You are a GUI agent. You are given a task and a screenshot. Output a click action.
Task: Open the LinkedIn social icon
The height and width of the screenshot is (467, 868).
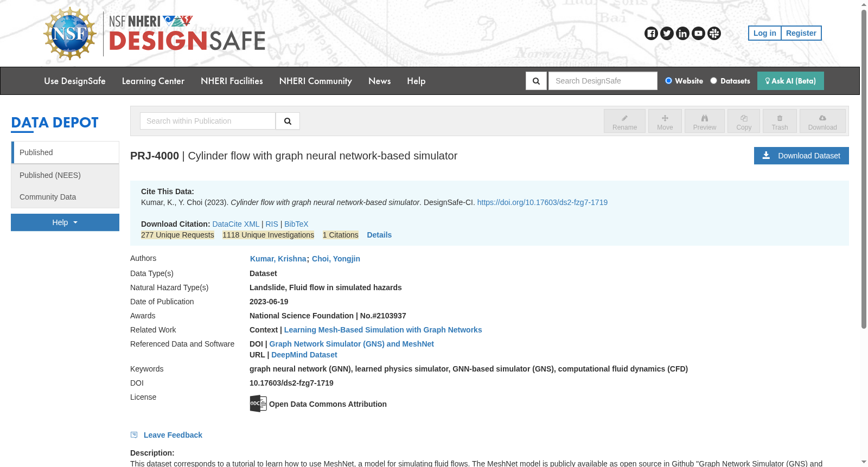[x=682, y=34]
